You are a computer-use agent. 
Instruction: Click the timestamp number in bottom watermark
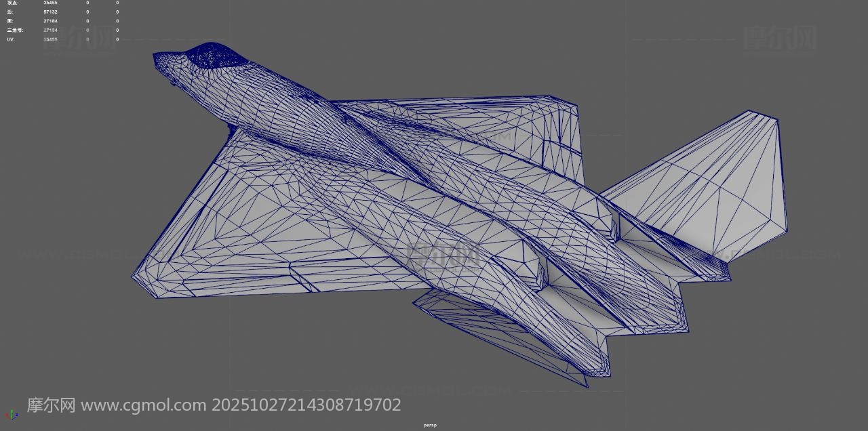click(x=307, y=405)
